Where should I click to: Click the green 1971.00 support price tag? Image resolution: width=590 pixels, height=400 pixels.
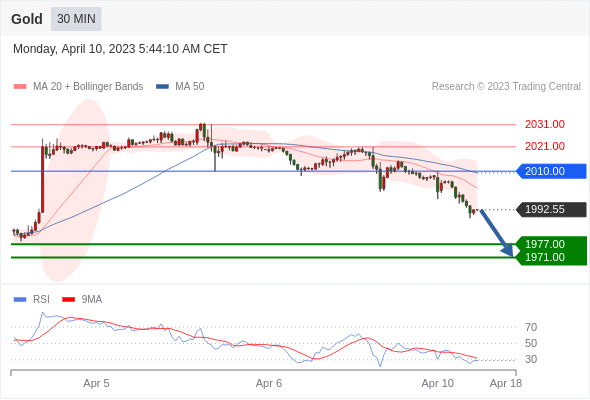(552, 258)
